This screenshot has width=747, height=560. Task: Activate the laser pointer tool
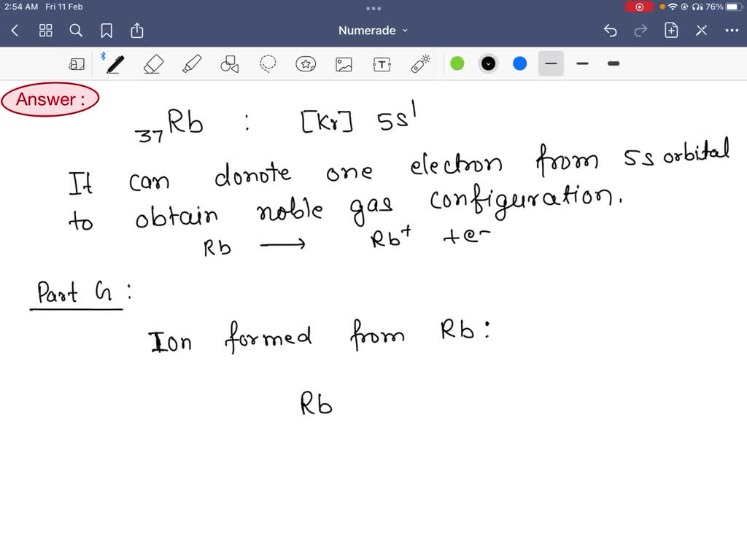[419, 64]
